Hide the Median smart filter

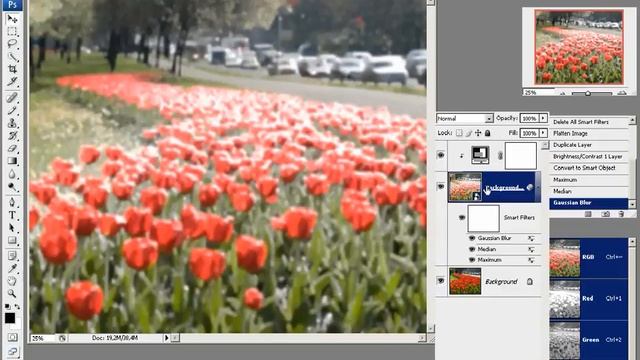[x=472, y=249]
